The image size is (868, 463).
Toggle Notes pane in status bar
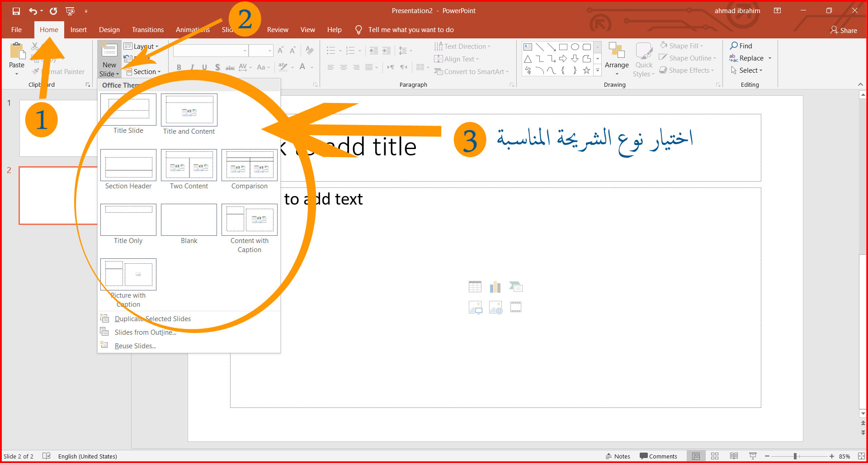tap(618, 456)
